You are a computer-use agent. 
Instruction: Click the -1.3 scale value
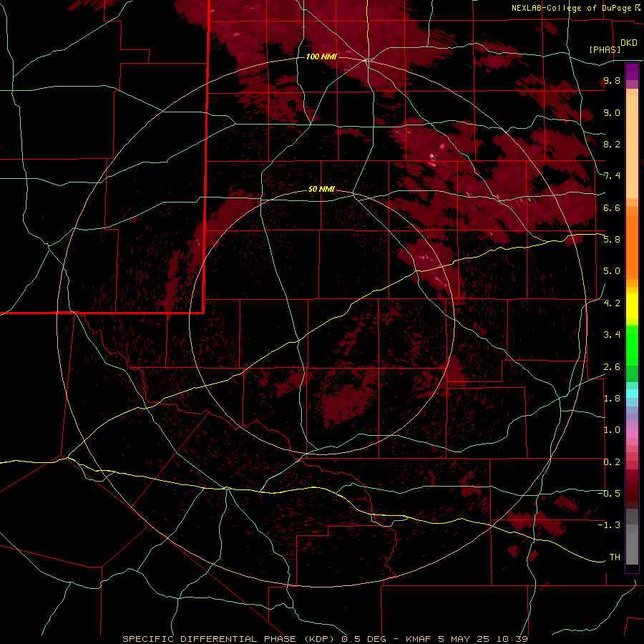click(x=609, y=525)
